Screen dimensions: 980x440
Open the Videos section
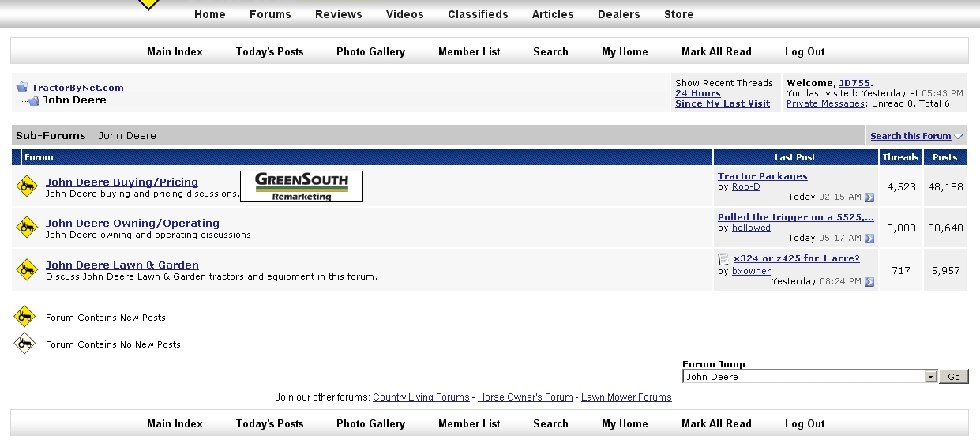pos(405,14)
